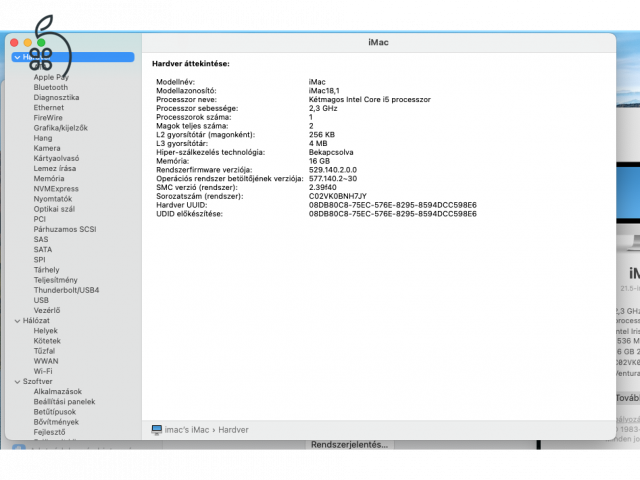Viewport: 640px width, 480px height.
Task: Click serial number C02VK0BNH7JY
Action: [x=338, y=196]
